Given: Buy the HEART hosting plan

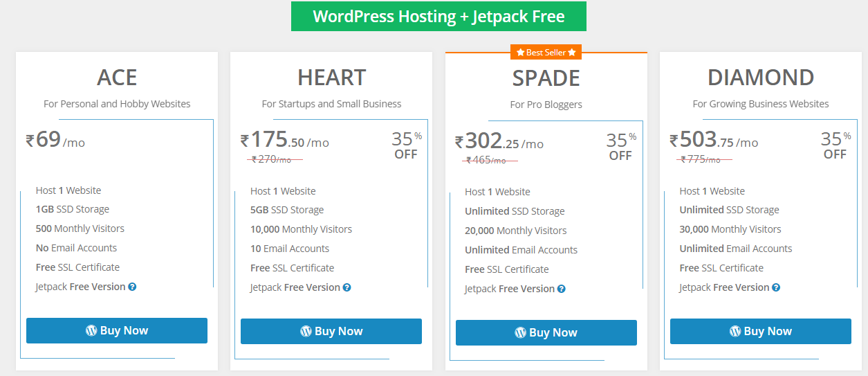Looking at the screenshot, I should (331, 331).
